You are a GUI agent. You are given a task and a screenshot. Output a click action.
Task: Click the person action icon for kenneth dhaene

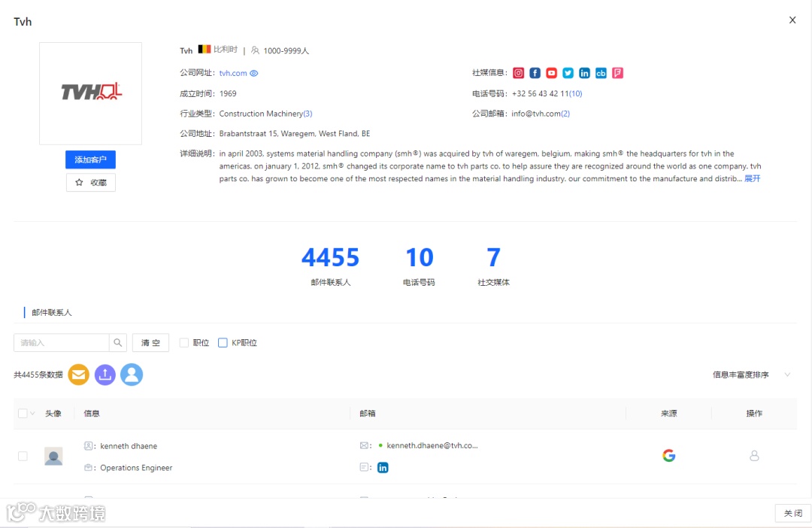[754, 456]
